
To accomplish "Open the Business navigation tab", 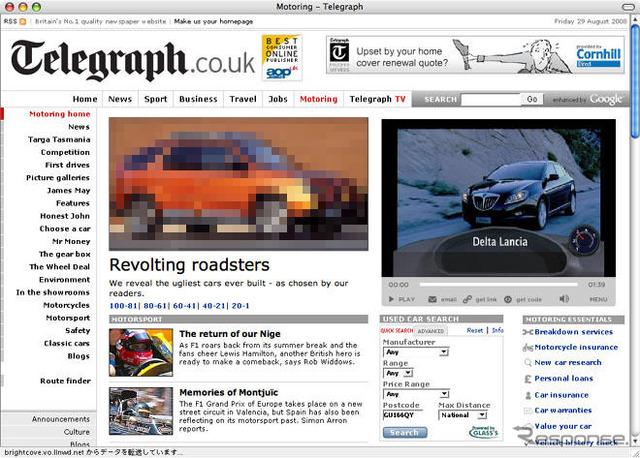I will [x=198, y=99].
